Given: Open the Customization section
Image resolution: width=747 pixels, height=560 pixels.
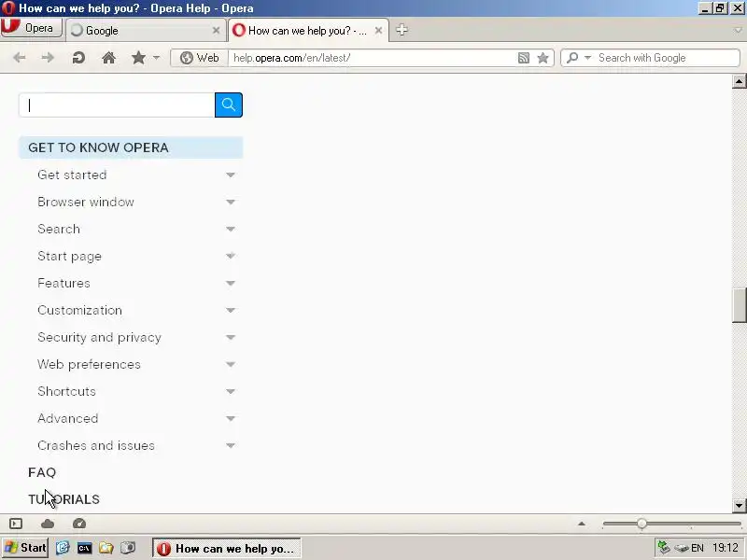Looking at the screenshot, I should [79, 311].
